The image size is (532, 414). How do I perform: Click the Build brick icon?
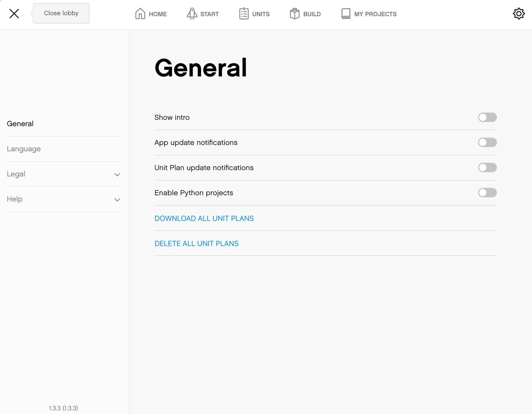click(x=295, y=14)
